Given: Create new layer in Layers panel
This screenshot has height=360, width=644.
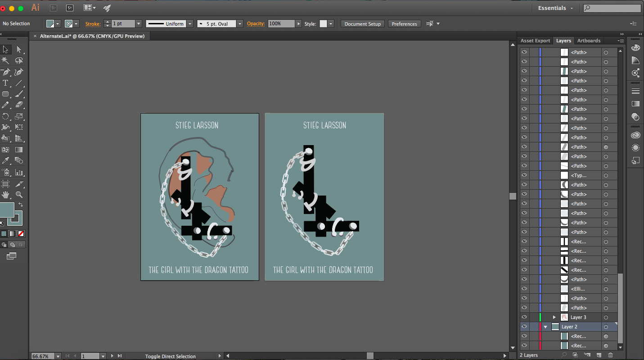Looking at the screenshot, I should pyautogui.click(x=599, y=355).
